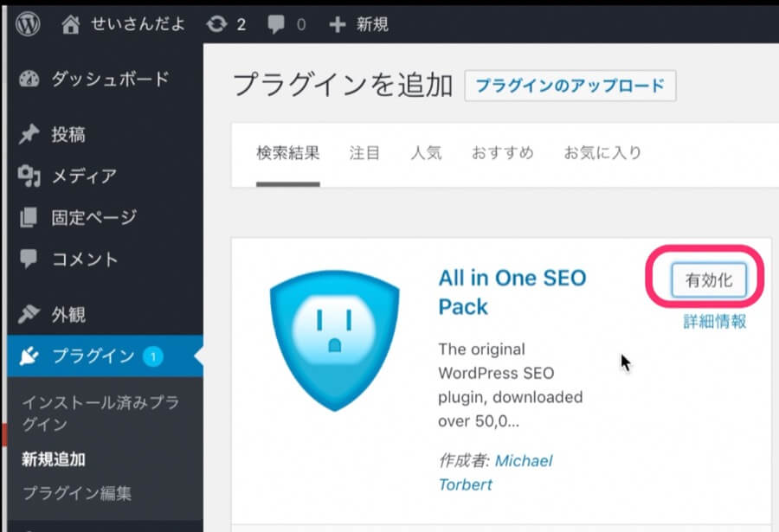Viewport: 779px width, 532px height.
Task: Switch to the おすすめ tab
Action: pos(502,153)
